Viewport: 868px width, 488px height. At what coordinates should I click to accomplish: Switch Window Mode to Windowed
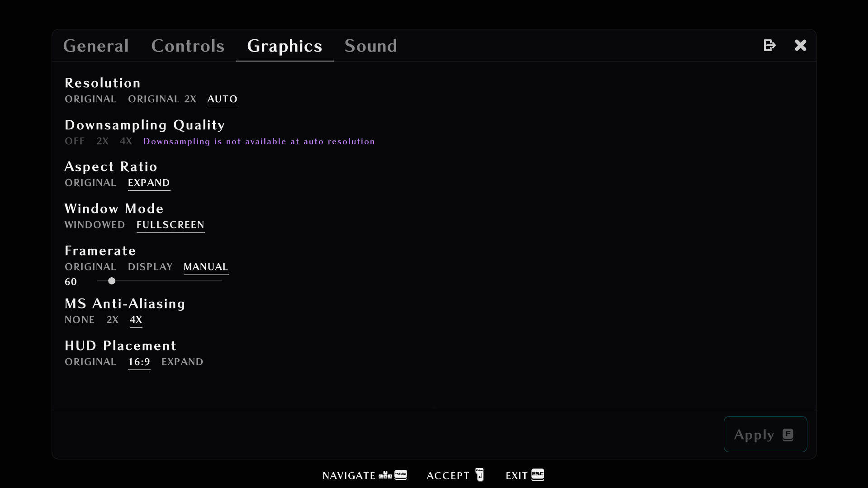click(x=95, y=225)
